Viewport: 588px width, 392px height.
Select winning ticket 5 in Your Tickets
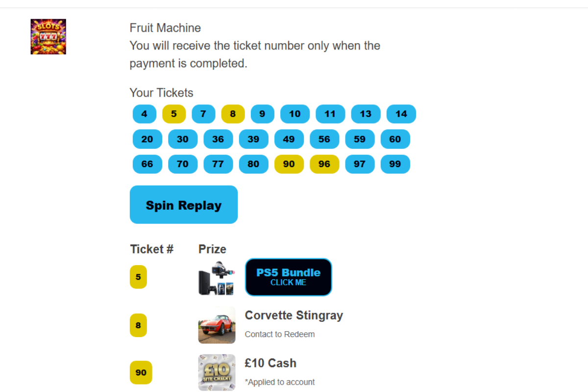coord(174,114)
